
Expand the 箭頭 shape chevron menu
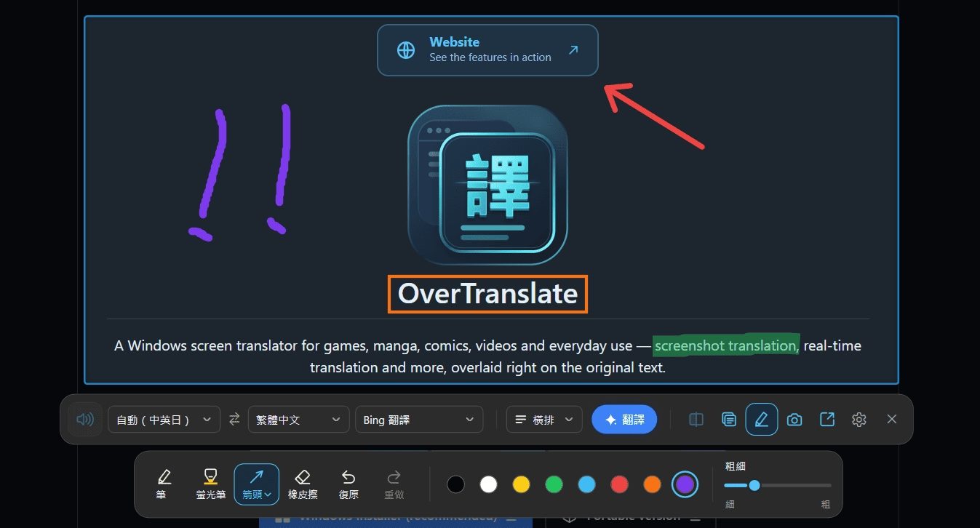coord(268,495)
